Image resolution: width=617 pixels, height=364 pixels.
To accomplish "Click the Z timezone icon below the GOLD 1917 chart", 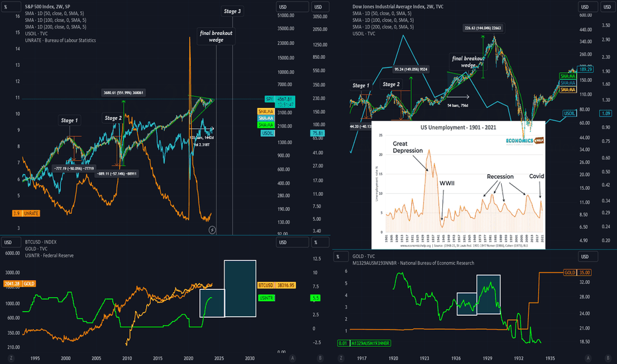I will tap(341, 358).
